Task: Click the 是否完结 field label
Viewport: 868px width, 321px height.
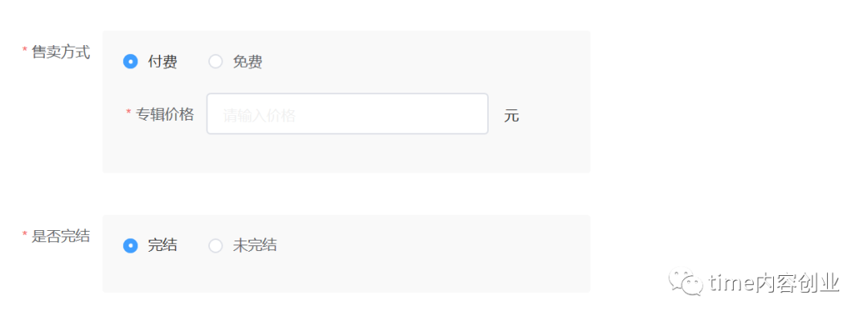Action: coord(61,237)
